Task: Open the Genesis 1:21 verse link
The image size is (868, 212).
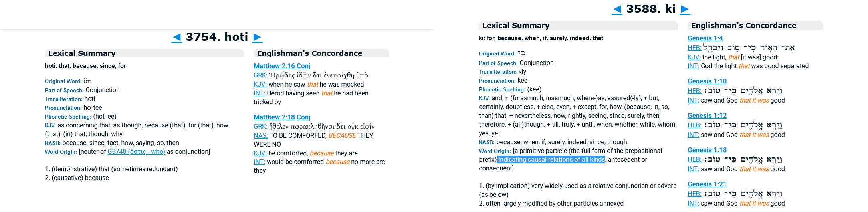Action: coord(707,184)
